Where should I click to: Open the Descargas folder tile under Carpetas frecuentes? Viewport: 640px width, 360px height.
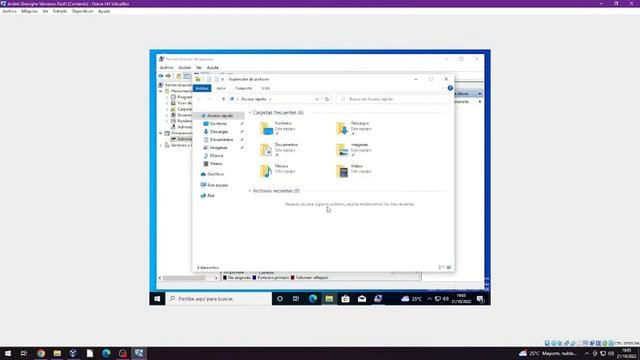pyautogui.click(x=353, y=128)
